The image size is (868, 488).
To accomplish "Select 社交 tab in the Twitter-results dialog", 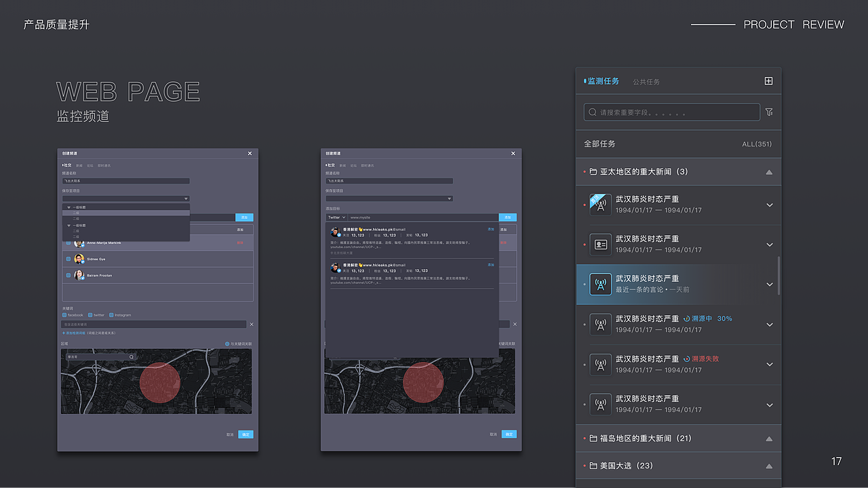I will (331, 165).
